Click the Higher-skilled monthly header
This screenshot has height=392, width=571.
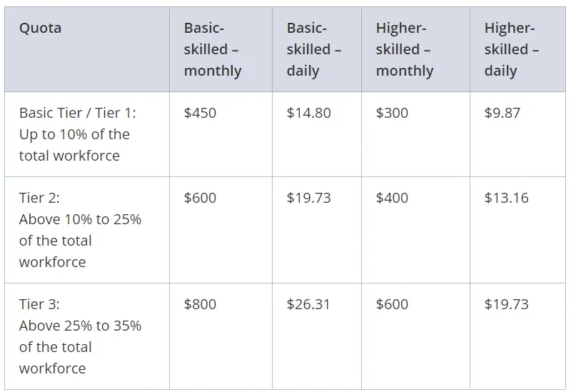click(x=415, y=49)
